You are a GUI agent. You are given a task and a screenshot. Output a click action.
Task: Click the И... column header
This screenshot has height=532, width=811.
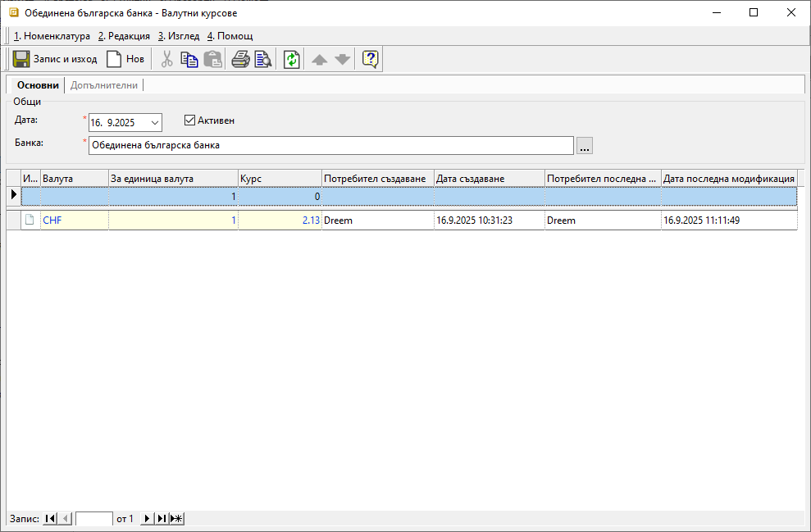(30, 179)
